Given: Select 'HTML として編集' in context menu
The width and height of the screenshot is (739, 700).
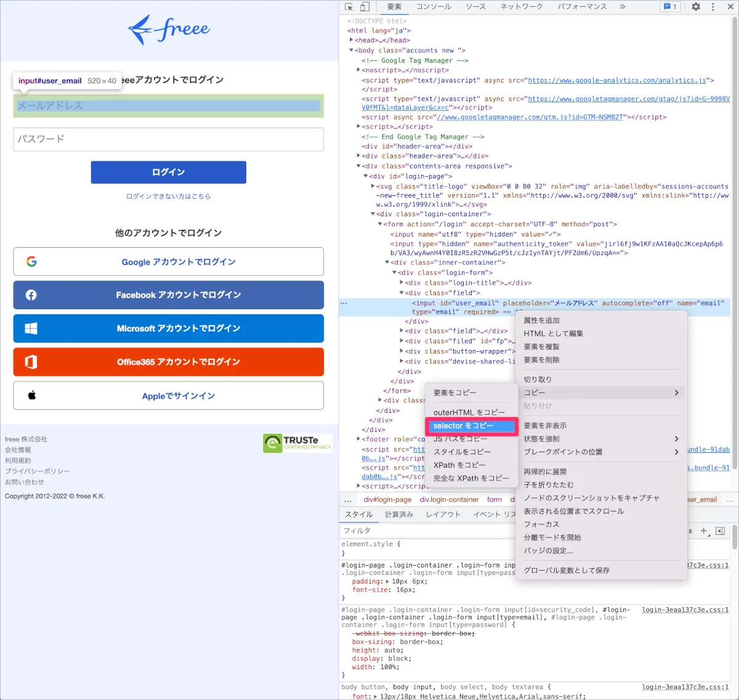Looking at the screenshot, I should pos(553,333).
